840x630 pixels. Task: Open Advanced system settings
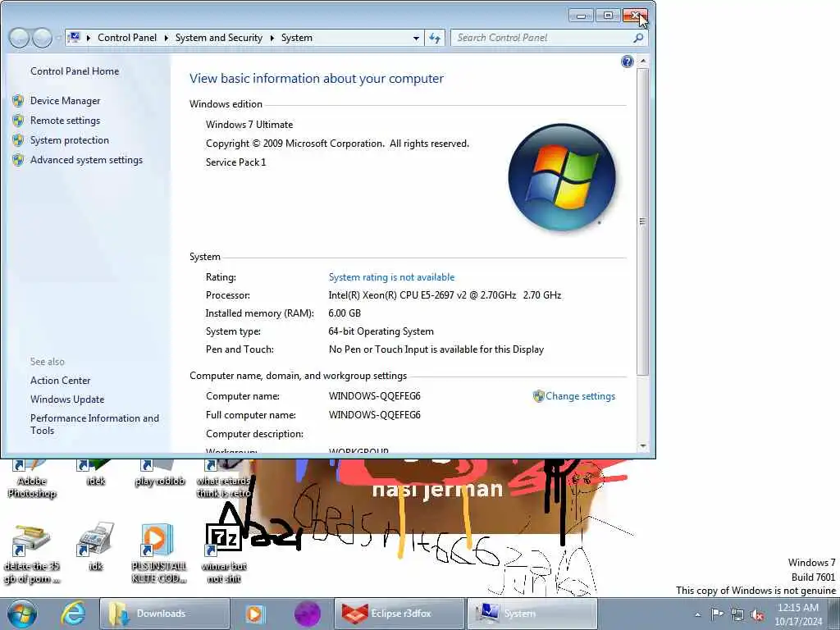86,160
